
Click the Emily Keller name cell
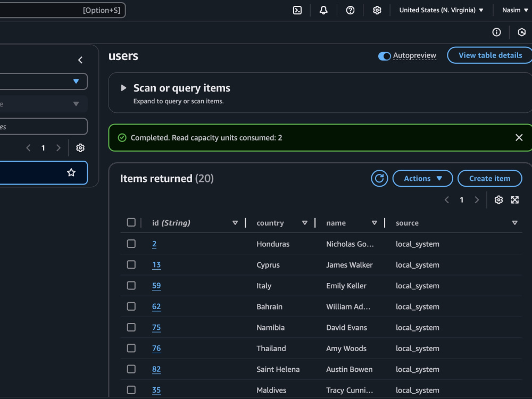[346, 286]
